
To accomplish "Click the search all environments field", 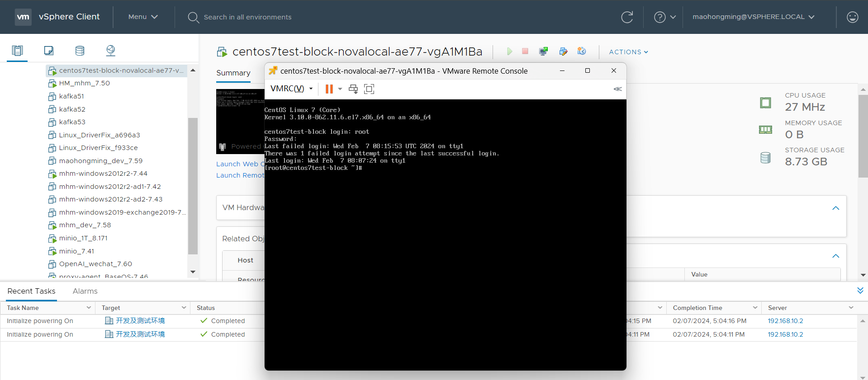I will click(247, 17).
